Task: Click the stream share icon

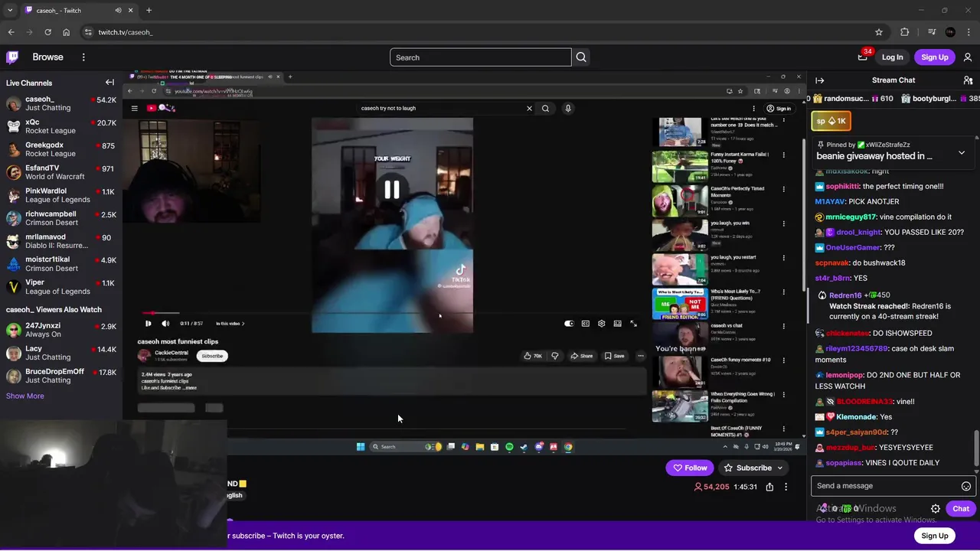Action: coord(769,487)
